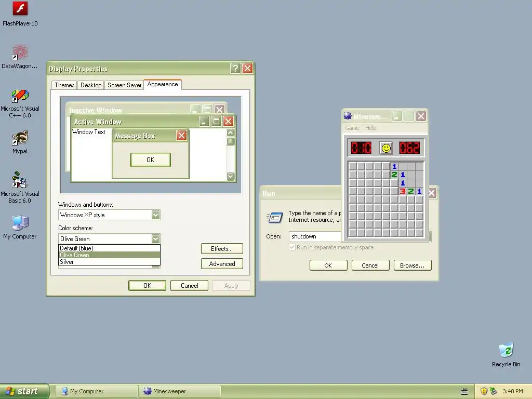Confirm Display Properties with OK
The width and height of the screenshot is (532, 399).
point(147,285)
